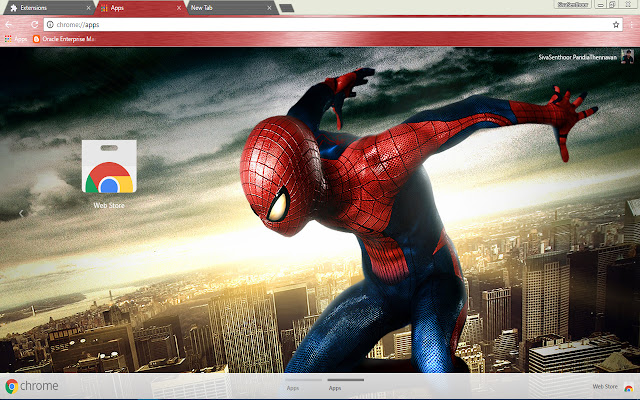The height and width of the screenshot is (400, 640).
Task: Open the Oracle Enterprise Ma bookmark
Action: [x=64, y=39]
